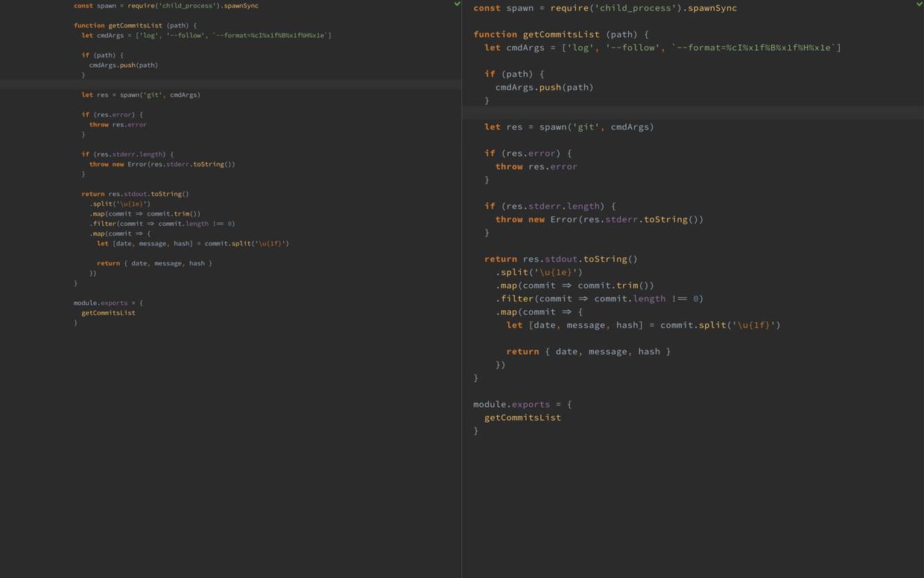Screen dimensions: 924x578
Task: Click 'module.exports = {' in right pane
Action: pyautogui.click(x=522, y=404)
